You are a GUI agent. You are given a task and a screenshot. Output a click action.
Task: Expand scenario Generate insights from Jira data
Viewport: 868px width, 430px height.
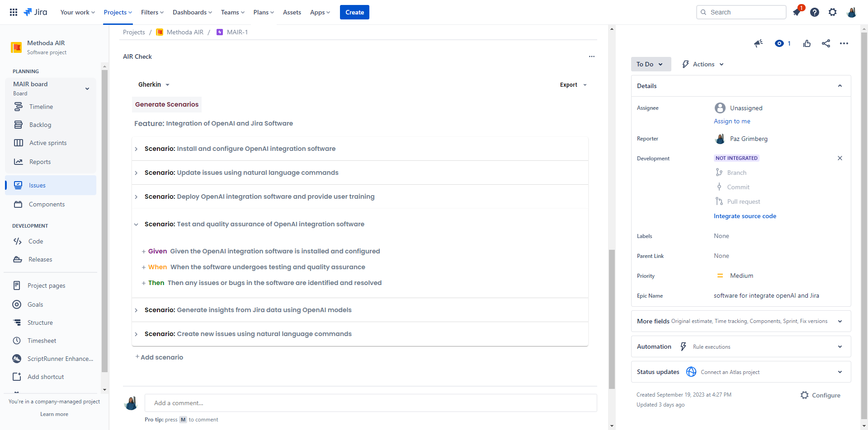pos(136,310)
